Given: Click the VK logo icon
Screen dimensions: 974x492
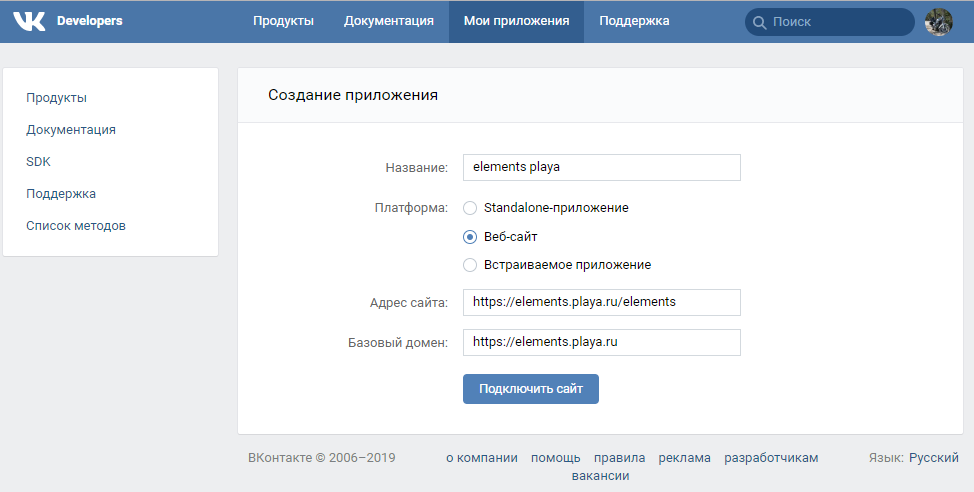Looking at the screenshot, I should click(x=29, y=21).
